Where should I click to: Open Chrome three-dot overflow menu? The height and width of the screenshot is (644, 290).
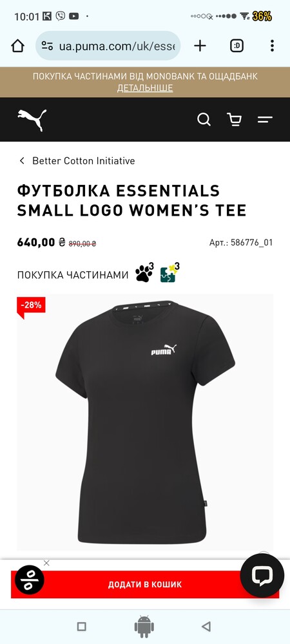click(x=272, y=46)
